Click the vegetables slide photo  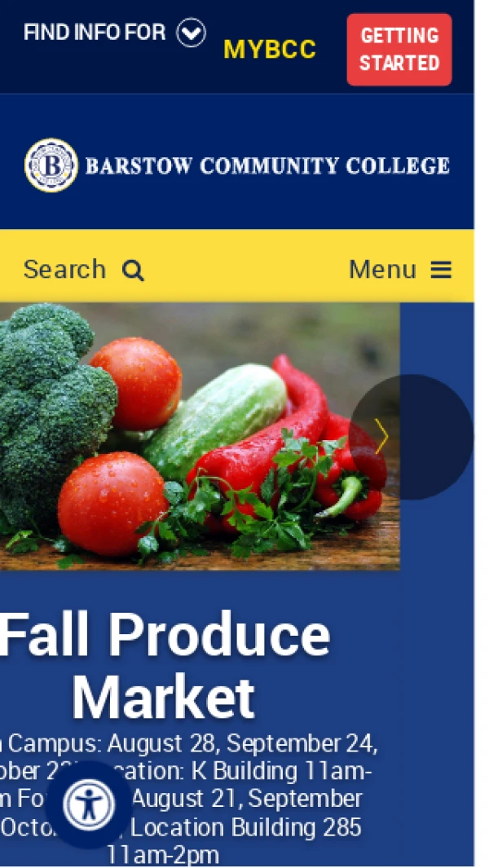pyautogui.click(x=200, y=436)
